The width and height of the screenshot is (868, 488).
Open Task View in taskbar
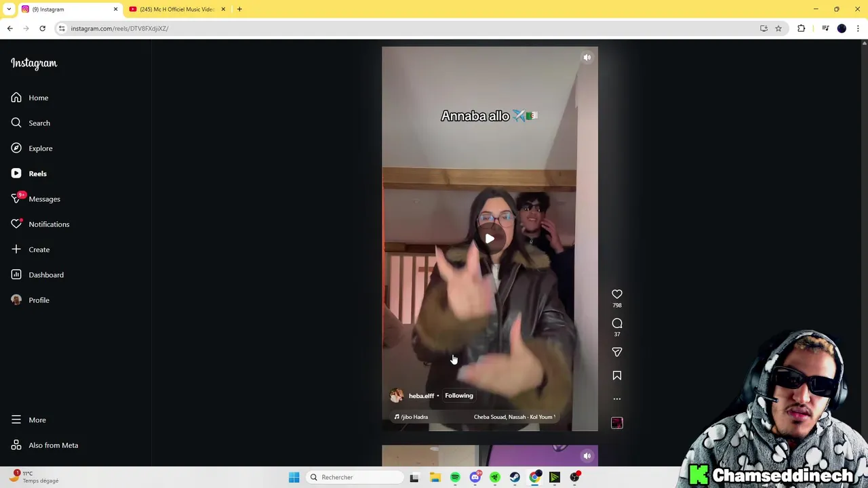tap(414, 477)
